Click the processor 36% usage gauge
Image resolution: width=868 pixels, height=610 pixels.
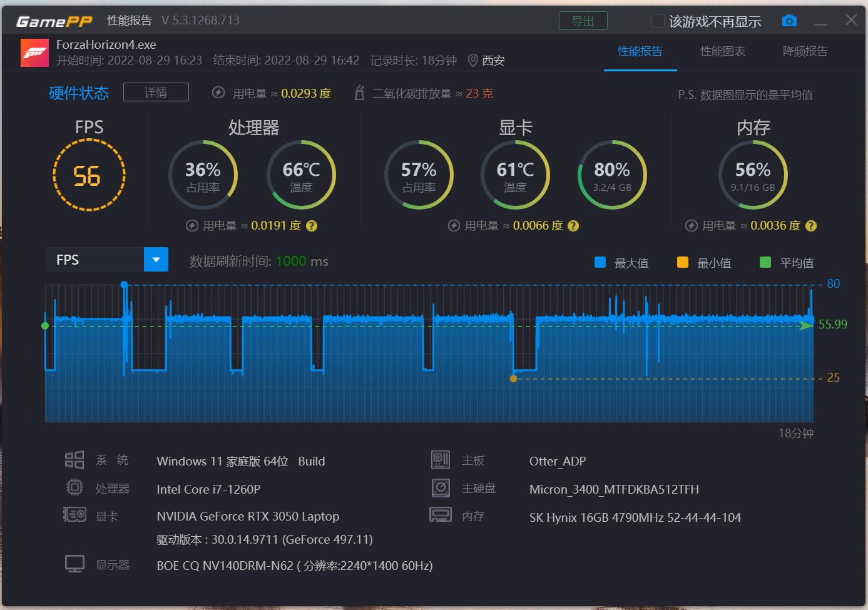pyautogui.click(x=203, y=175)
